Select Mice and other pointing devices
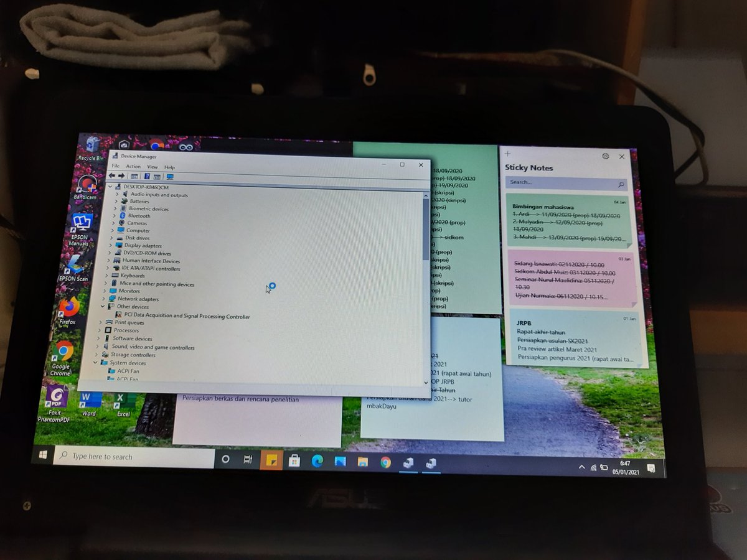 (x=152, y=284)
